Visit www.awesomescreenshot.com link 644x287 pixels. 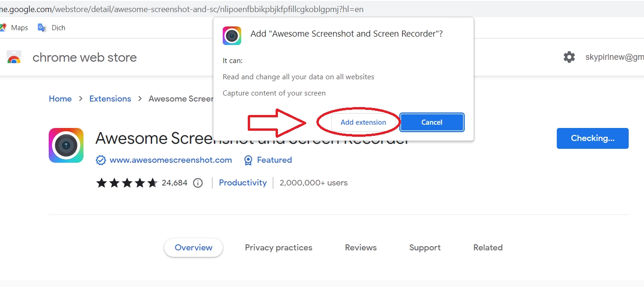point(170,160)
